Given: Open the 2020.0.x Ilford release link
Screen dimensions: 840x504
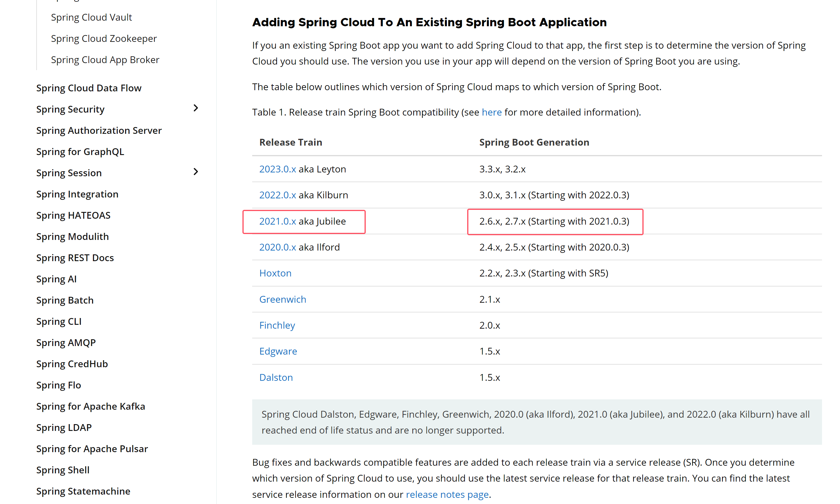Looking at the screenshot, I should [277, 247].
